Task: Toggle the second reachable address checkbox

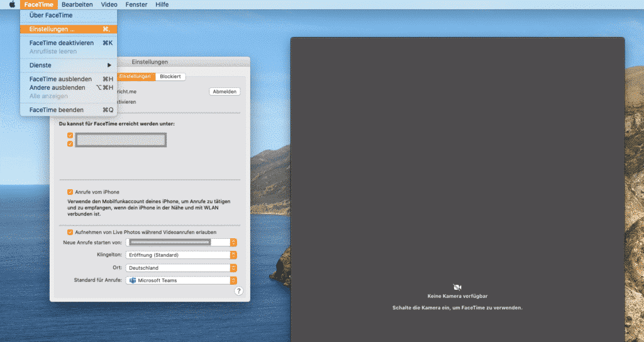Action: 70,144
